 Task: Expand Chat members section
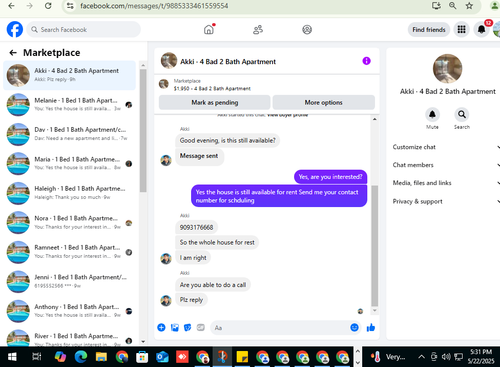coord(445,165)
